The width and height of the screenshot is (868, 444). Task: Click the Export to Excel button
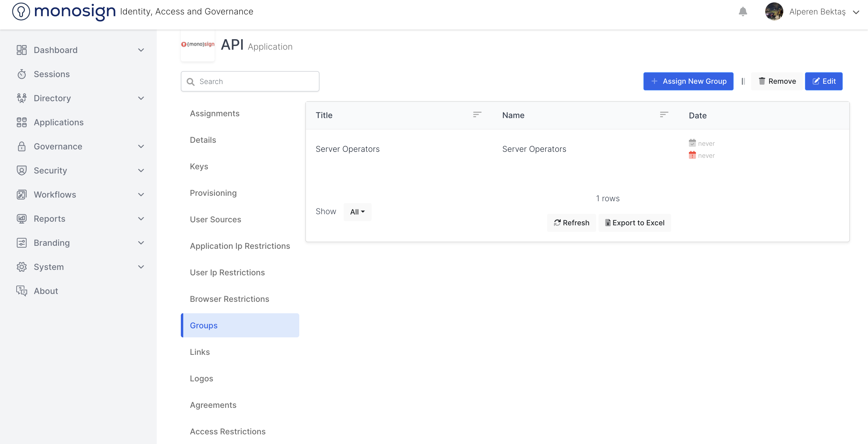click(x=634, y=223)
